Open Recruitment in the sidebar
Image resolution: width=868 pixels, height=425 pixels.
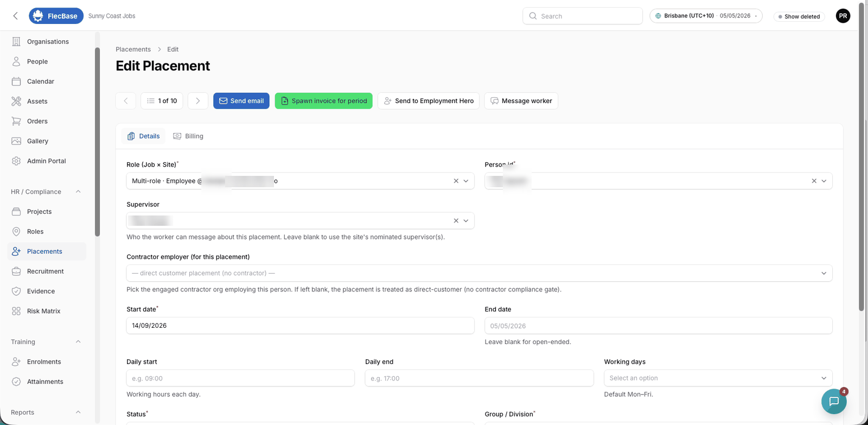[47, 271]
